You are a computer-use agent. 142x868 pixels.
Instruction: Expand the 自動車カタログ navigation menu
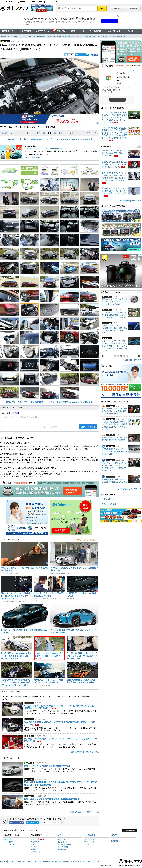tap(44, 31)
